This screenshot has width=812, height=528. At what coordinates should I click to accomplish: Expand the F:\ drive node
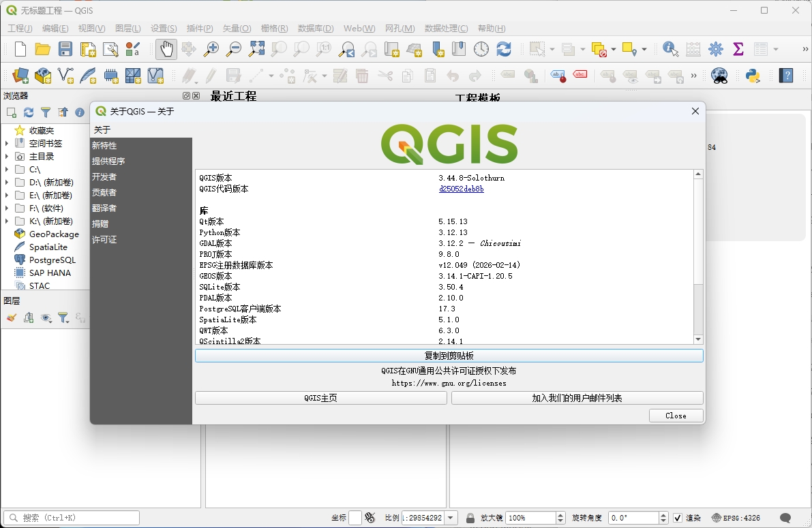[x=7, y=208]
